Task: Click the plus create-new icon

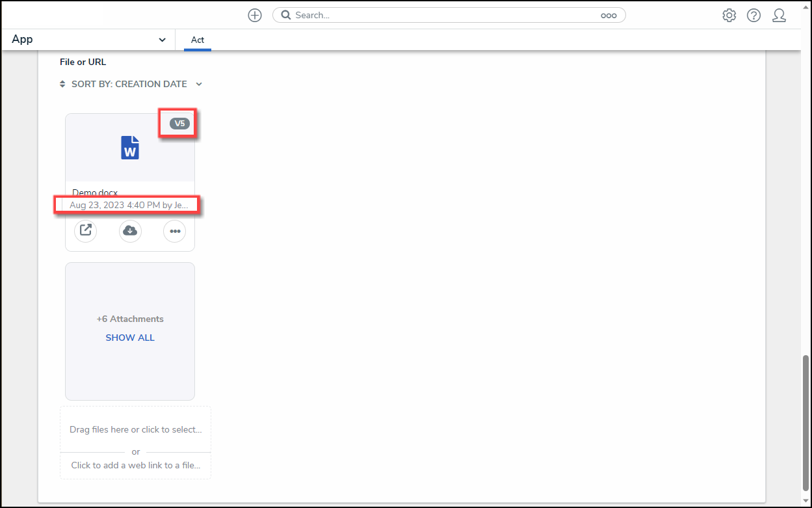Action: [x=255, y=15]
